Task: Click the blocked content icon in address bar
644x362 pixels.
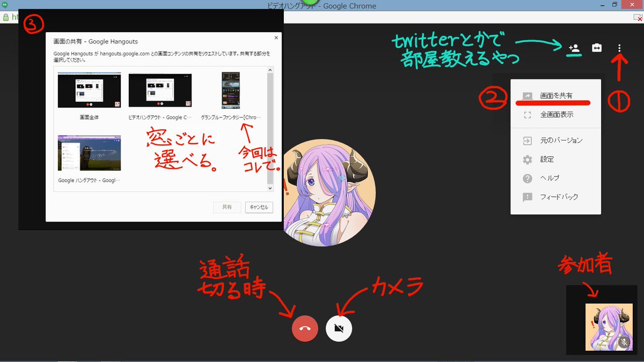Action: pyautogui.click(x=637, y=17)
